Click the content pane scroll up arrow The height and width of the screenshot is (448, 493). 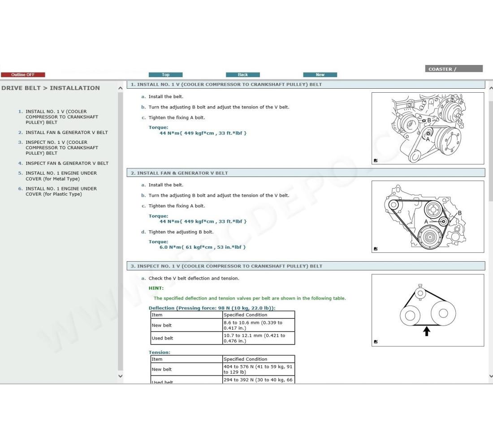(x=491, y=88)
